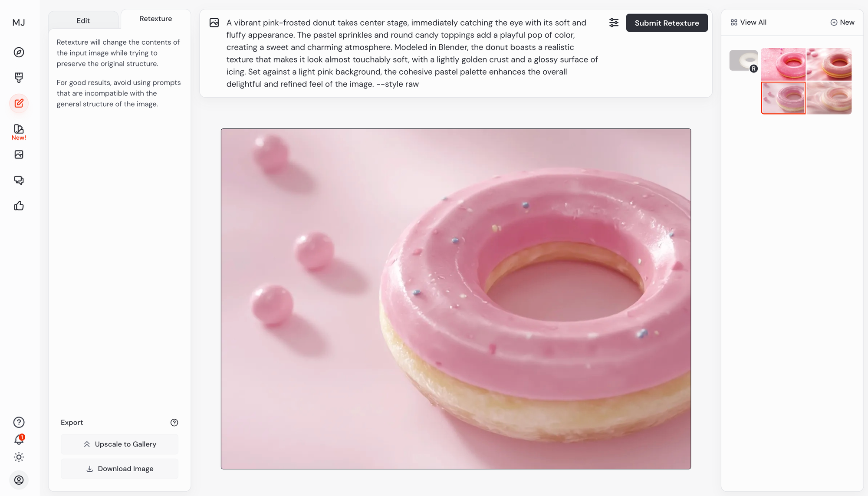868x496 pixels.
Task: Click Submit Retexture button
Action: pyautogui.click(x=667, y=23)
